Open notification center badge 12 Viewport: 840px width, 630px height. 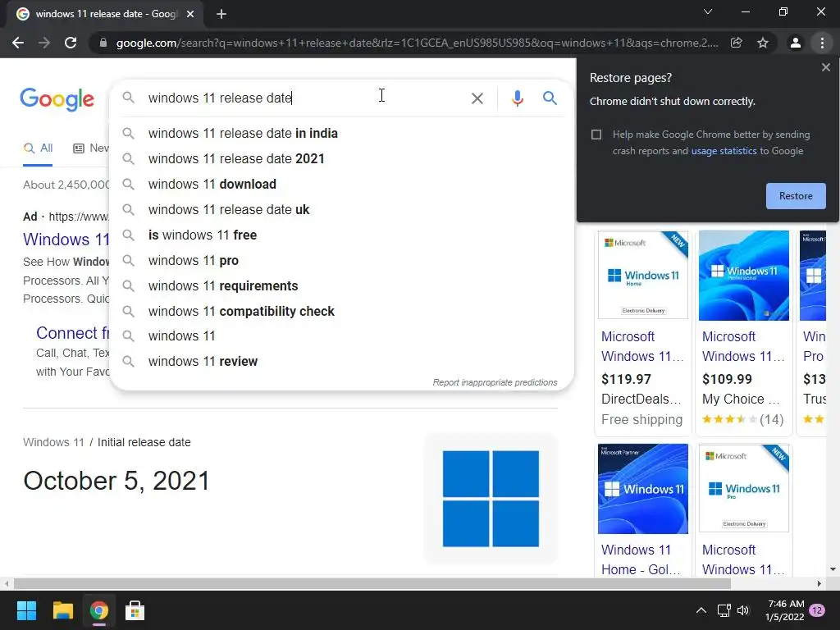[x=817, y=610]
